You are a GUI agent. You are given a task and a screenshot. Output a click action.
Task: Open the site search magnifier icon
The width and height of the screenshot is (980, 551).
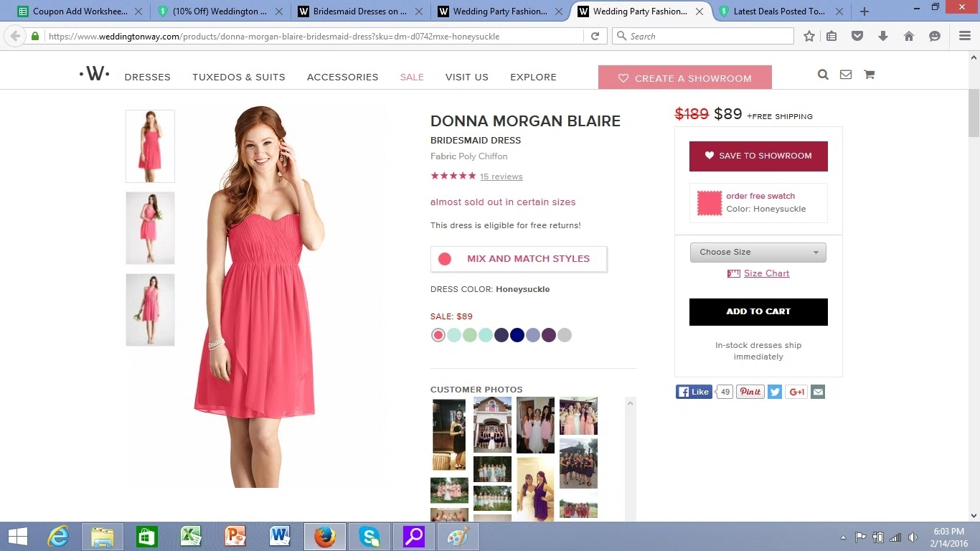(x=823, y=75)
